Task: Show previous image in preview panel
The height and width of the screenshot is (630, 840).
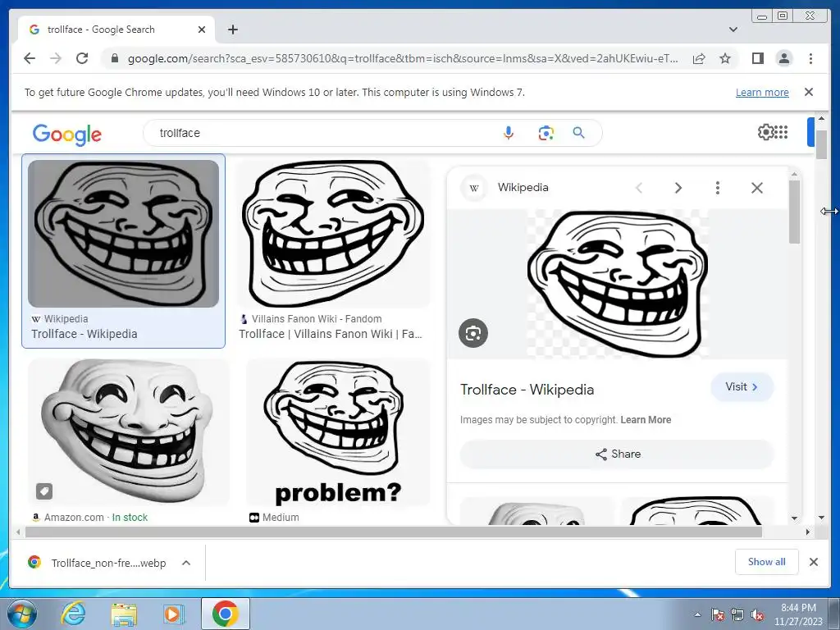Action: tap(638, 188)
